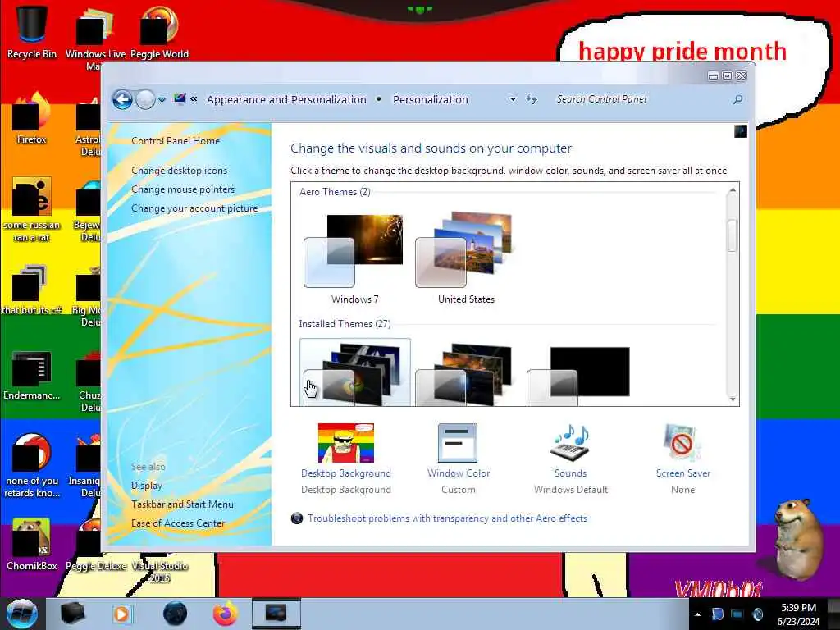The width and height of the screenshot is (840, 630).
Task: Click the active Personalization taskbar button
Action: pyautogui.click(x=276, y=614)
